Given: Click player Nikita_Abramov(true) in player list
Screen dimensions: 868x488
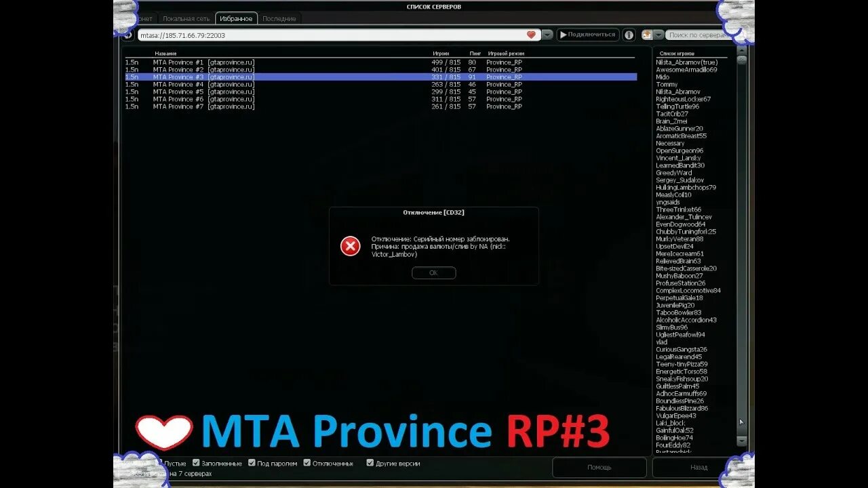Looking at the screenshot, I should (x=686, y=62).
